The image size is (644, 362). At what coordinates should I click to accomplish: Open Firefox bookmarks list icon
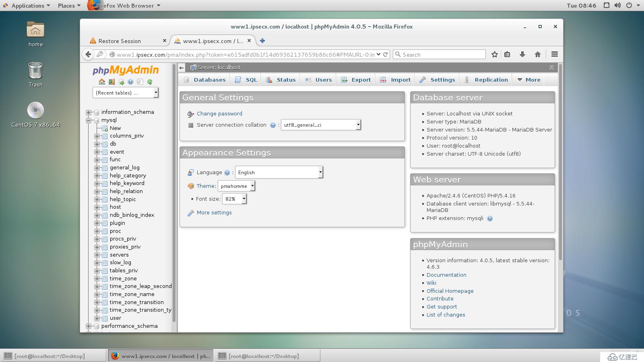507,54
